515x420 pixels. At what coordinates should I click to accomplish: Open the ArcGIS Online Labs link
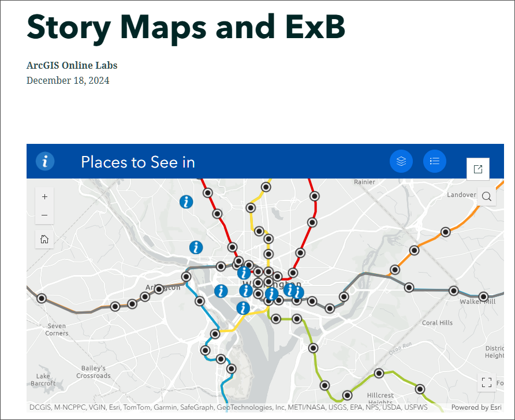[72, 65]
